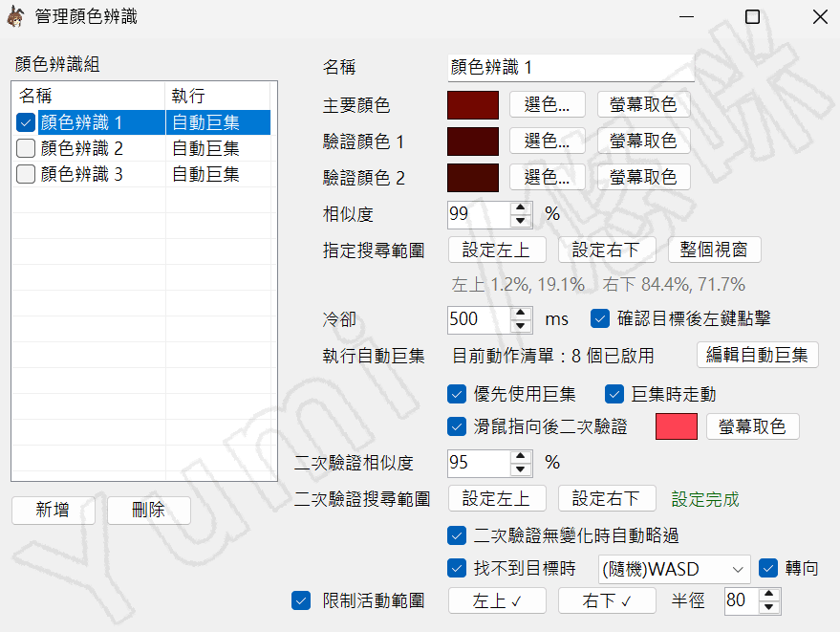Image resolution: width=840 pixels, height=632 pixels.
Task: Click 選色... button for 主要顏色
Action: pyautogui.click(x=547, y=104)
